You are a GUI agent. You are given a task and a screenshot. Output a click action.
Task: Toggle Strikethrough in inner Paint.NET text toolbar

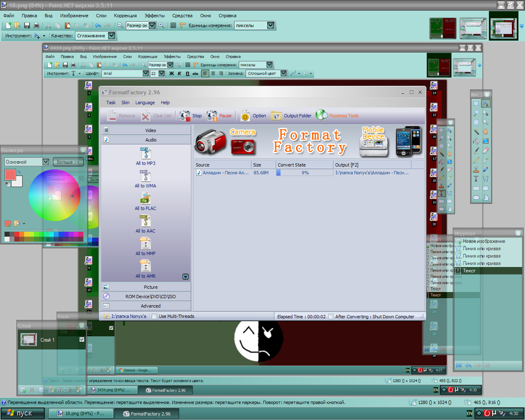[x=195, y=73]
